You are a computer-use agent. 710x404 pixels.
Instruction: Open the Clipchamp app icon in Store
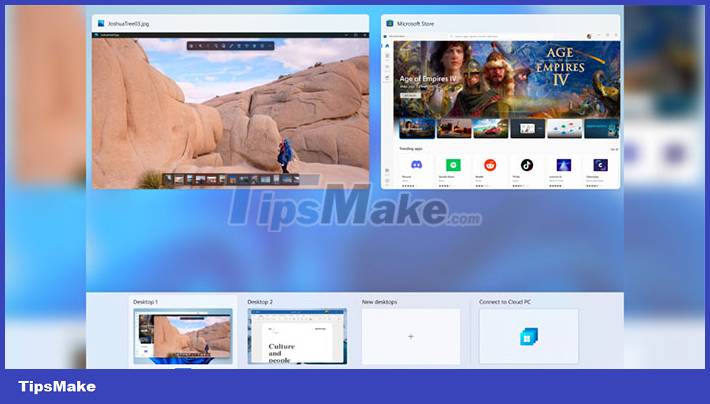600,165
